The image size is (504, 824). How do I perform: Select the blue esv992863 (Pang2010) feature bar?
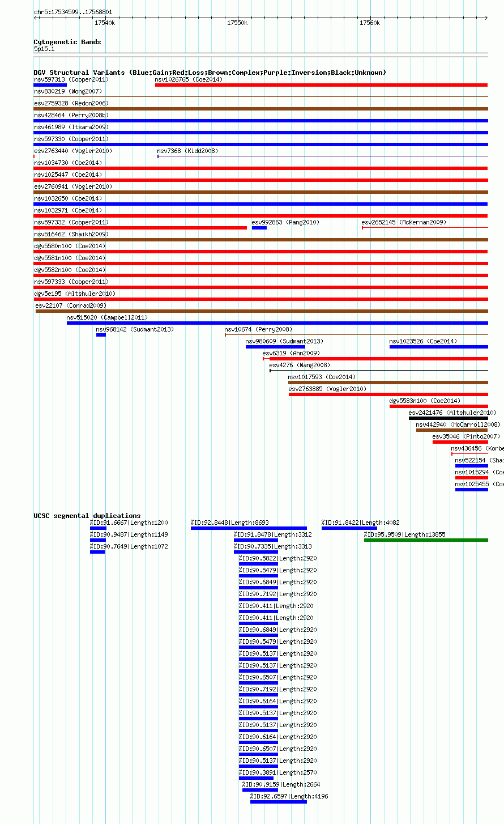click(x=259, y=228)
